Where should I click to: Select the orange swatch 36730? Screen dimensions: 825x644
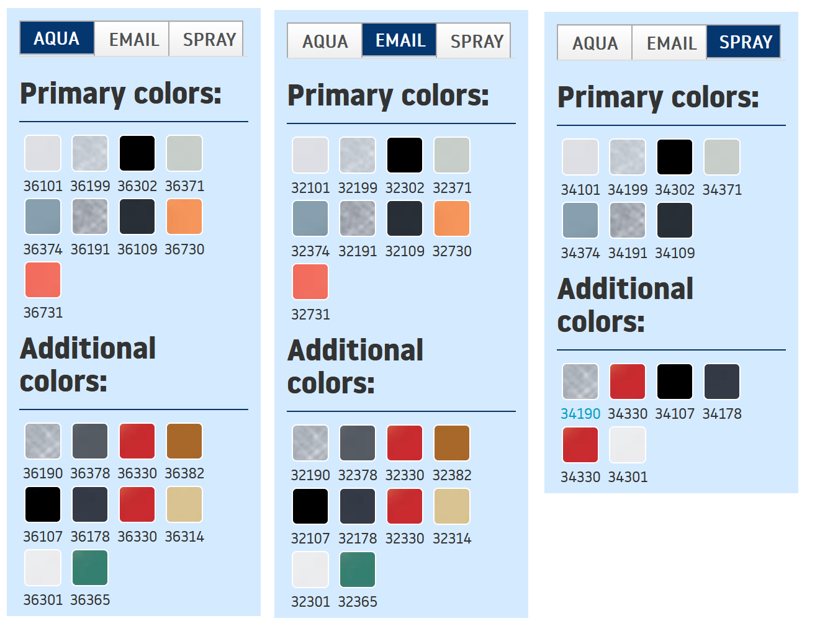coord(184,217)
